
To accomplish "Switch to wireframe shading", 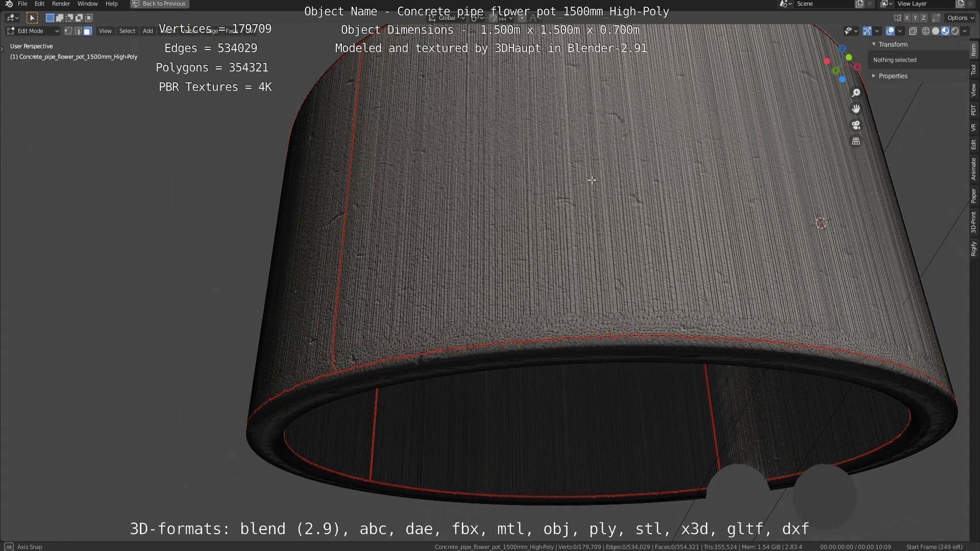I will (926, 31).
